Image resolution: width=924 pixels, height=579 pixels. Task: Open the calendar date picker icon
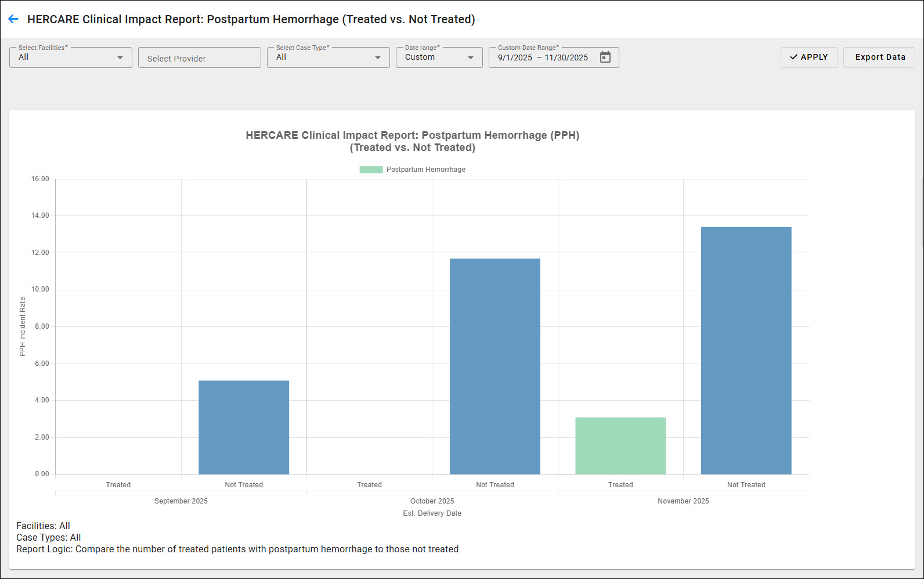(605, 57)
